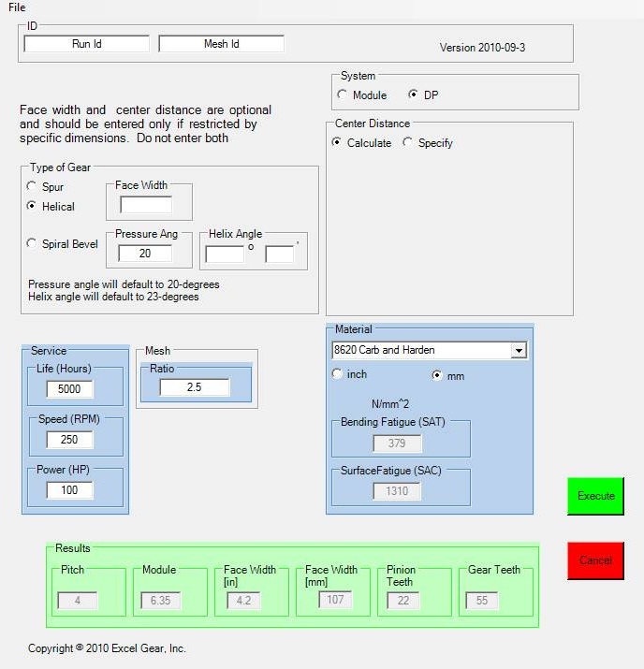Click the Run Id field

point(86,44)
